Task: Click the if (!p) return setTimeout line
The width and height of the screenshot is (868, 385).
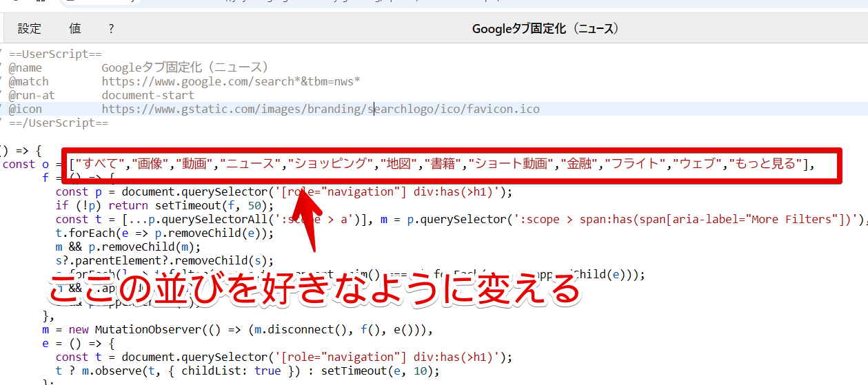Action: coord(164,205)
